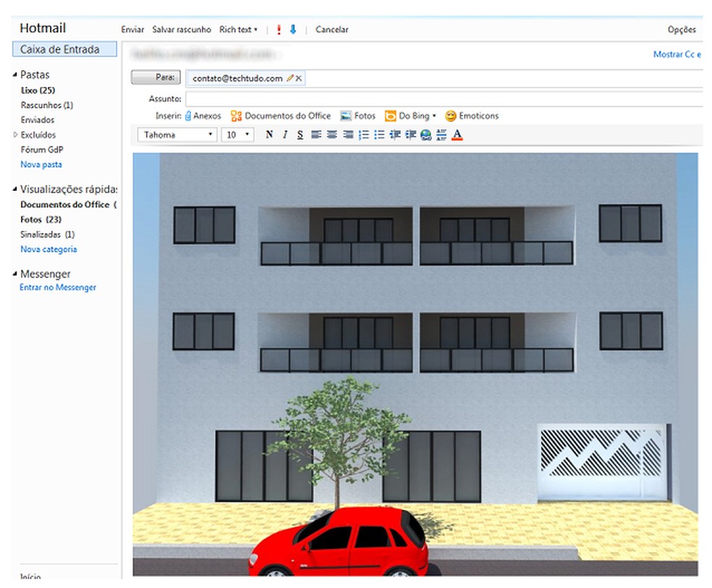Click the Anexos paperclip attachment icon

[188, 116]
